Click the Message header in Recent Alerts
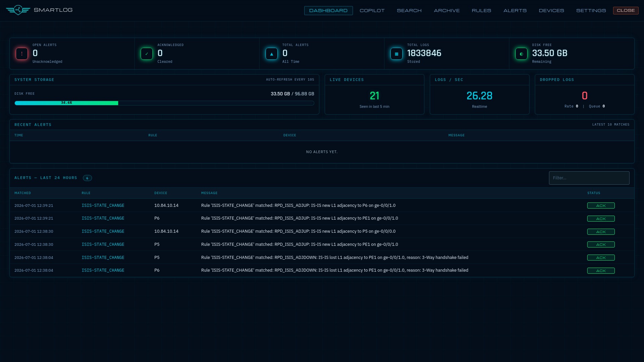644x362 pixels. coord(456,135)
